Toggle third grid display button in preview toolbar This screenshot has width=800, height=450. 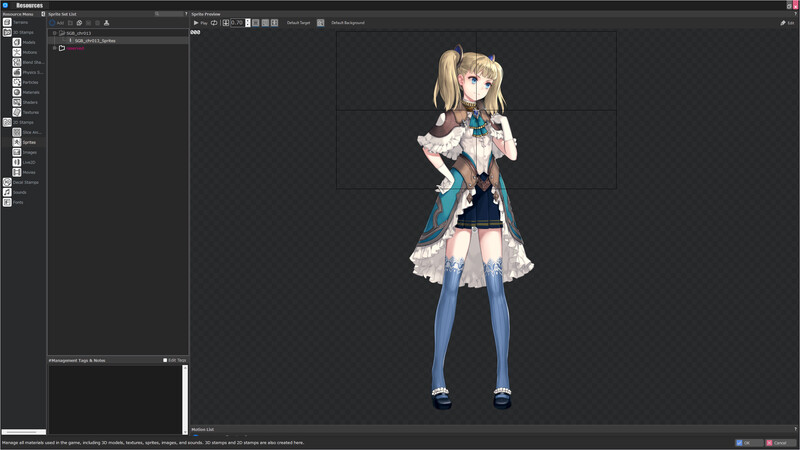click(274, 23)
